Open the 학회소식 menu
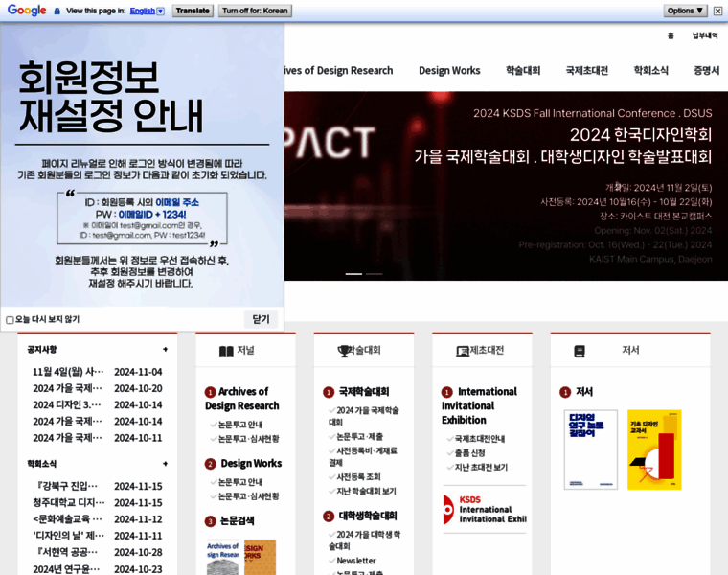 (651, 71)
